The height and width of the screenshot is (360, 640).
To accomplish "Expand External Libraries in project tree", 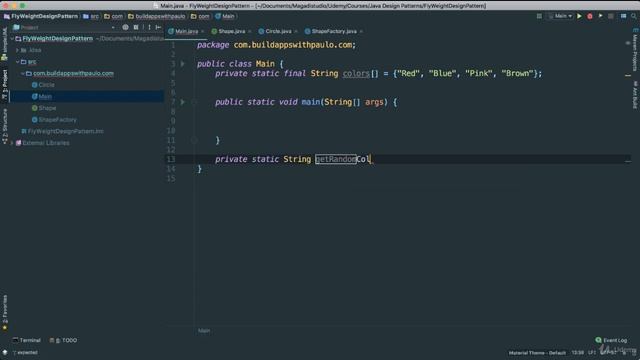I will [12, 143].
